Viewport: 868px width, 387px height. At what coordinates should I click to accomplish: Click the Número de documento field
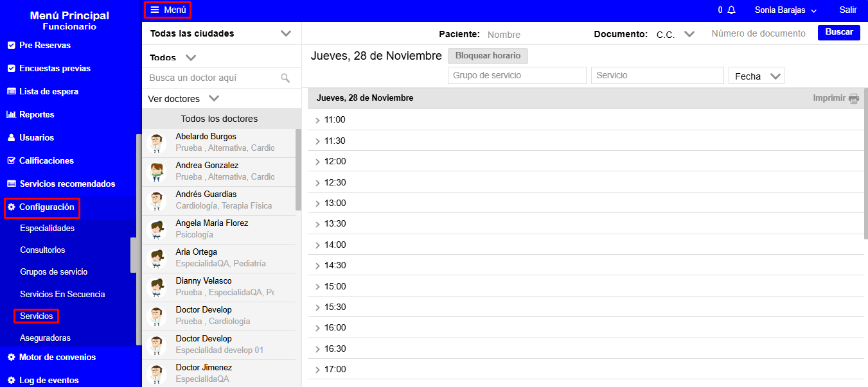759,33
